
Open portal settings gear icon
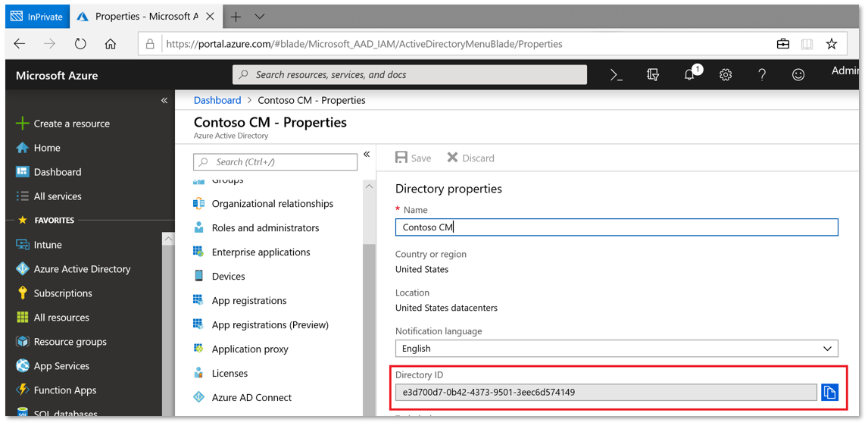point(726,75)
